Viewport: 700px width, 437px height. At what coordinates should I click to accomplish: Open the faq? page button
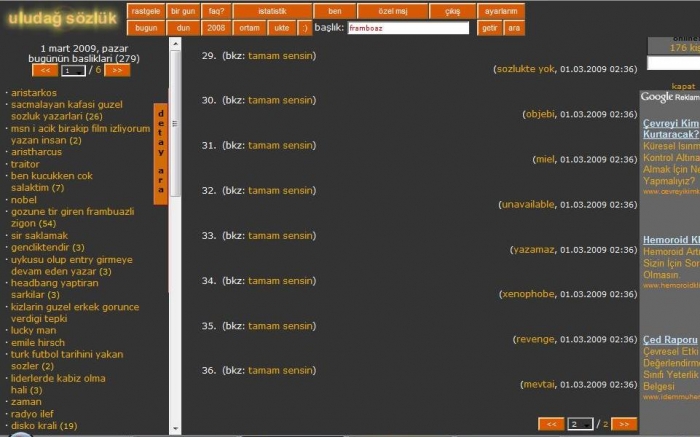tap(216, 11)
